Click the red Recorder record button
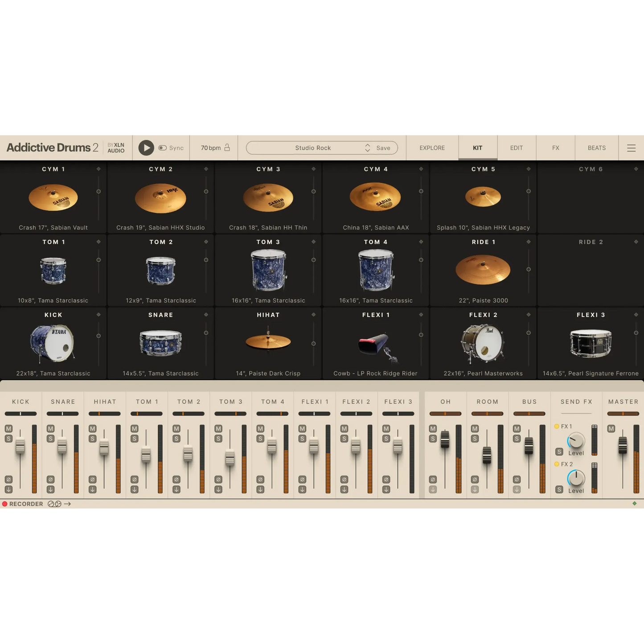 pos(4,504)
